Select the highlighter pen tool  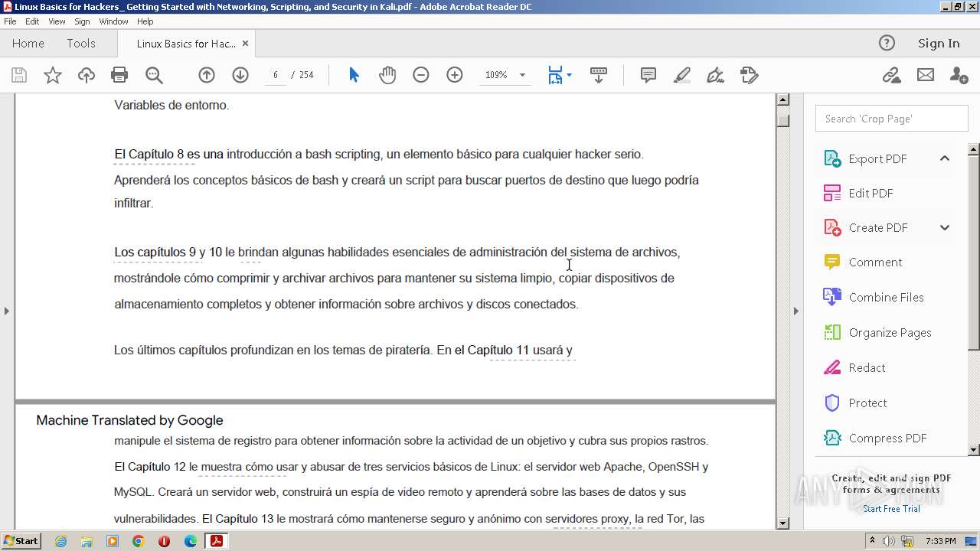point(682,75)
